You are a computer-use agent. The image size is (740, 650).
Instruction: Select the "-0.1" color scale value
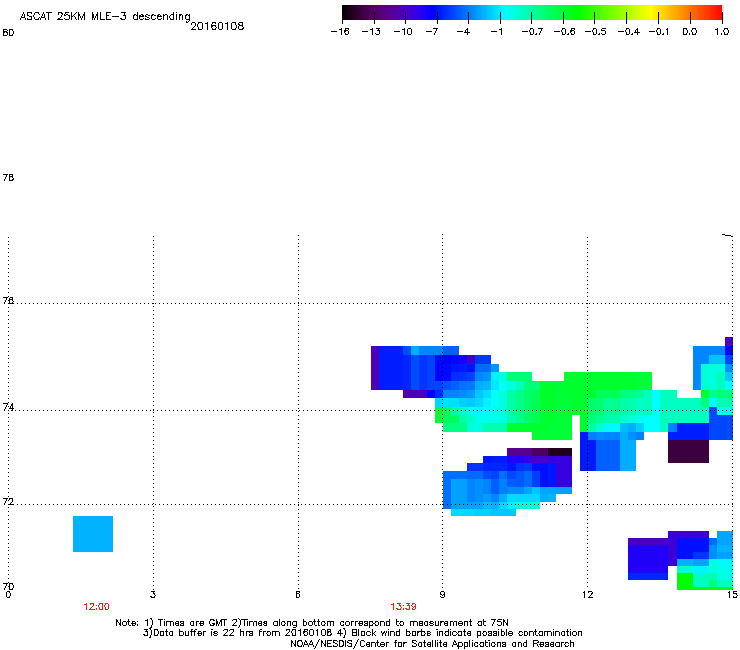659,32
